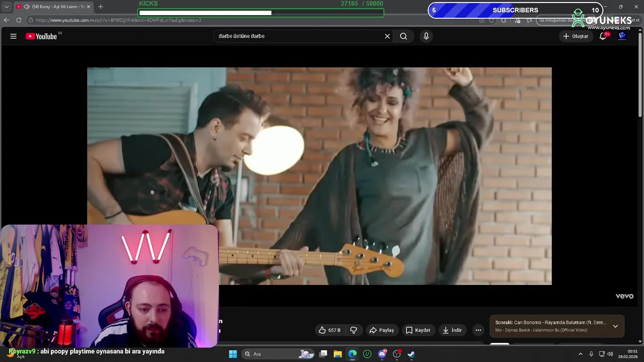Viewport: 644px width, 362px height.
Task: Open Task View on the taskbar
Action: [324, 354]
